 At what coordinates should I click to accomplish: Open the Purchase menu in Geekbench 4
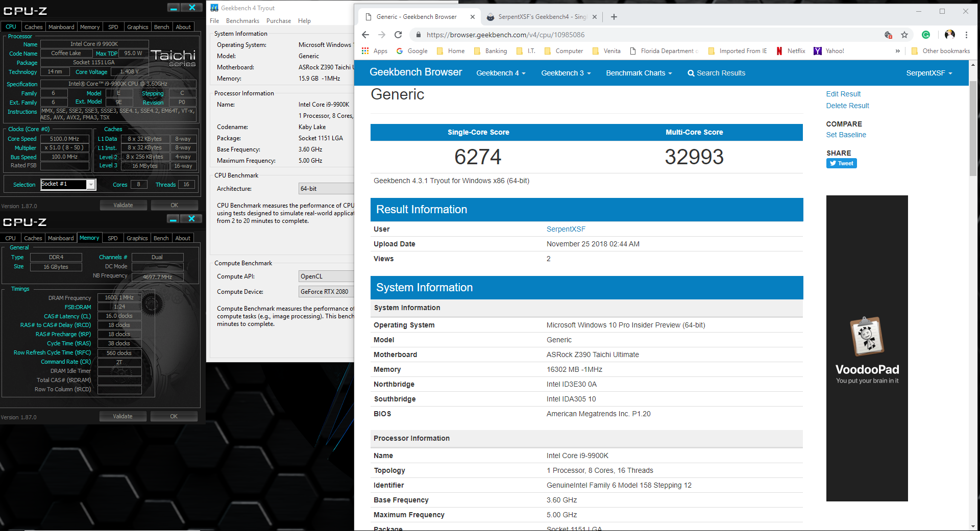[x=279, y=21]
